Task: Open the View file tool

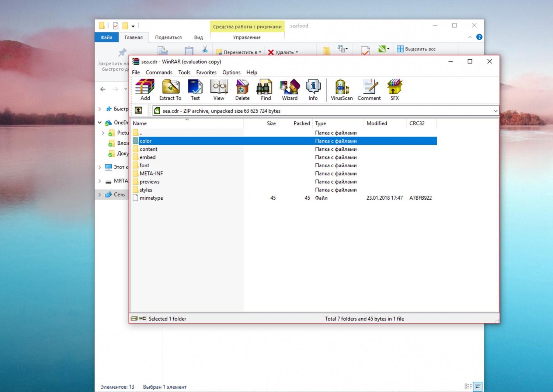Action: (x=219, y=90)
